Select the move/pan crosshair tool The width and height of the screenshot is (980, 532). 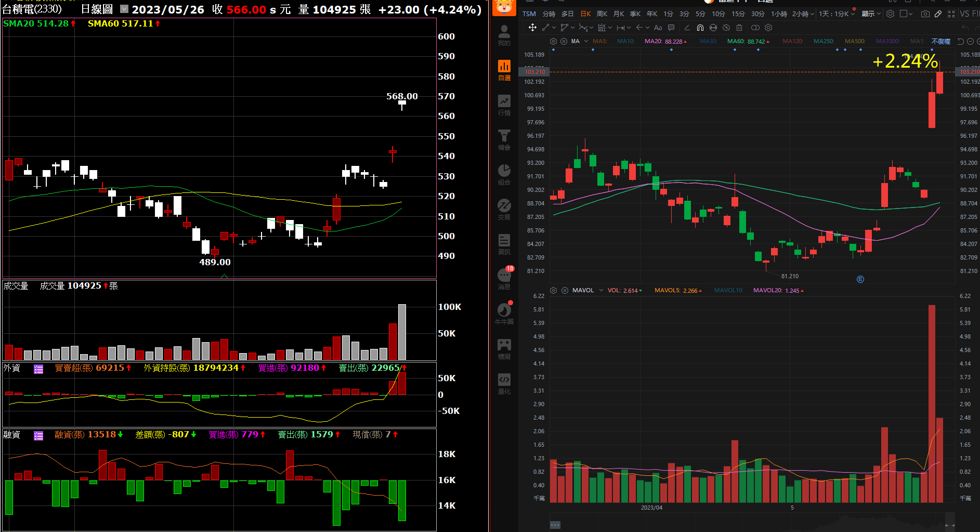(532, 28)
